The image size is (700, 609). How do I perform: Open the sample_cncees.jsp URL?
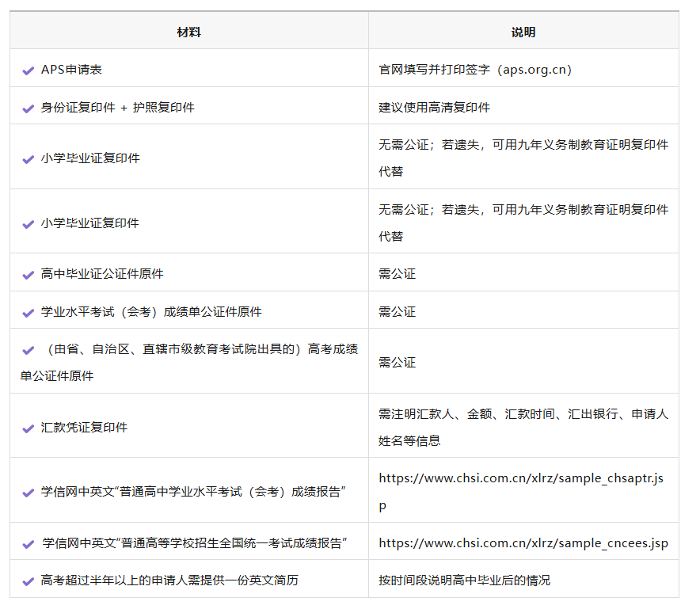pyautogui.click(x=523, y=543)
